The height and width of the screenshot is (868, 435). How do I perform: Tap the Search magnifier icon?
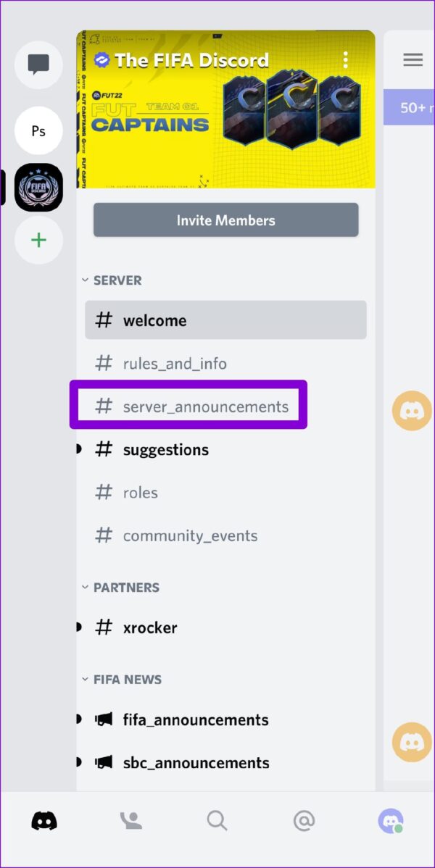217,820
